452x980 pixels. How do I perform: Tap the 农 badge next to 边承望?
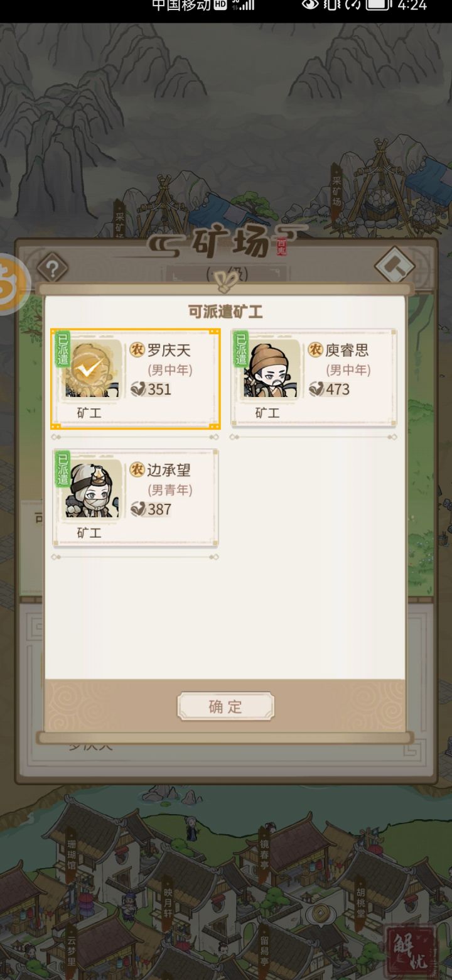pyautogui.click(x=137, y=469)
